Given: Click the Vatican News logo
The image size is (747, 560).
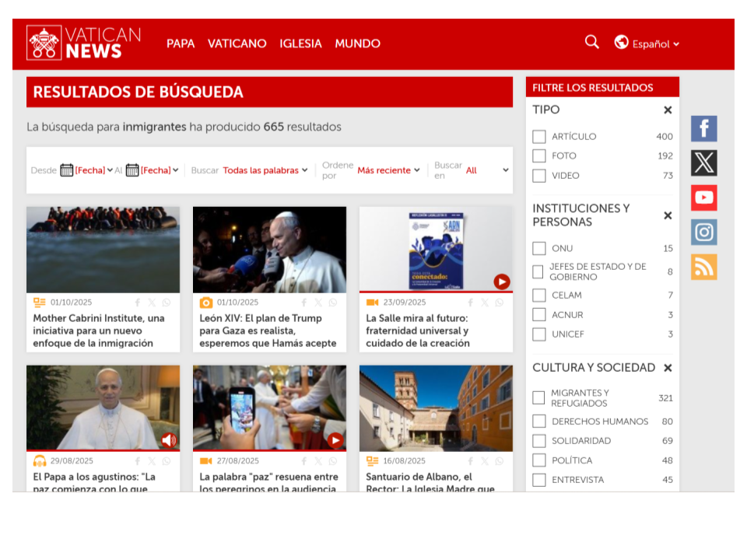Looking at the screenshot, I should 84,43.
